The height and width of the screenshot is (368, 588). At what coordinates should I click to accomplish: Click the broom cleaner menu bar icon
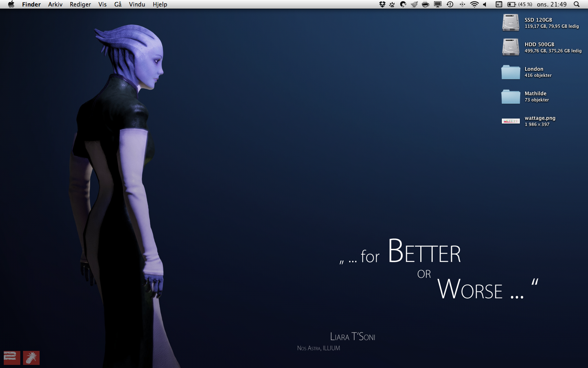414,4
